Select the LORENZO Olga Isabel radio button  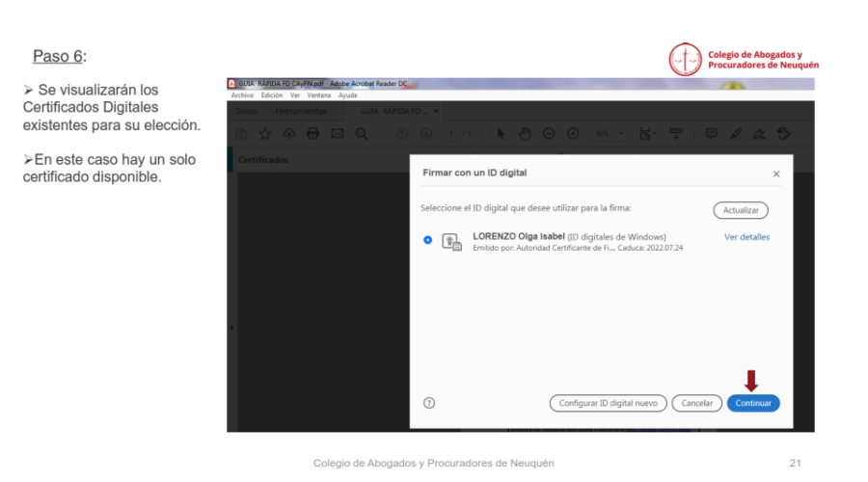click(427, 240)
